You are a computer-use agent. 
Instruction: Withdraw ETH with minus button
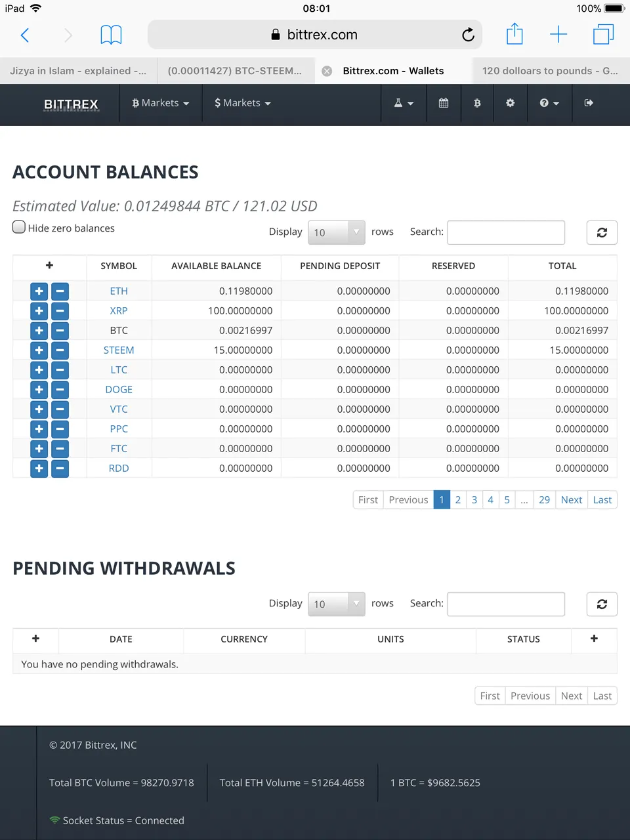click(60, 291)
